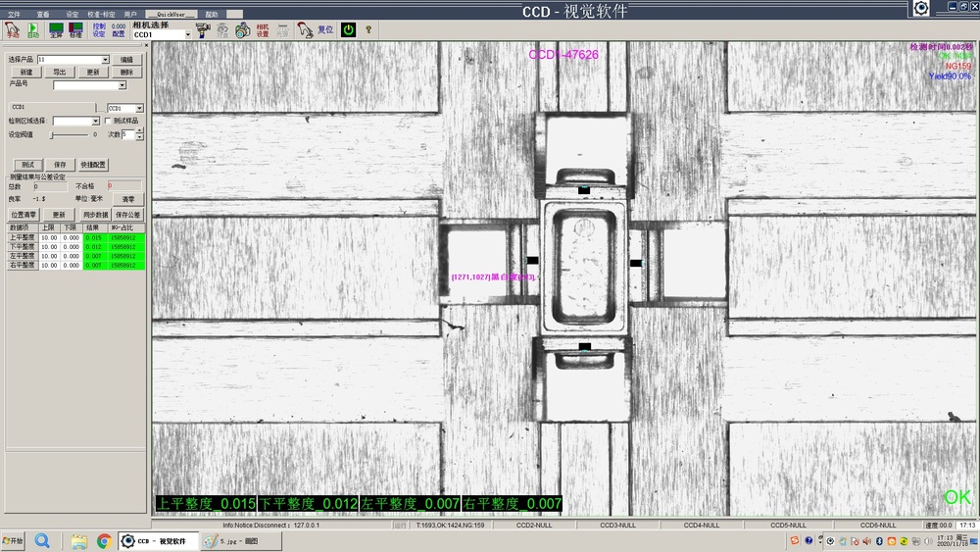Click the 次数 count input field
The image size is (980, 552).
pos(125,134)
